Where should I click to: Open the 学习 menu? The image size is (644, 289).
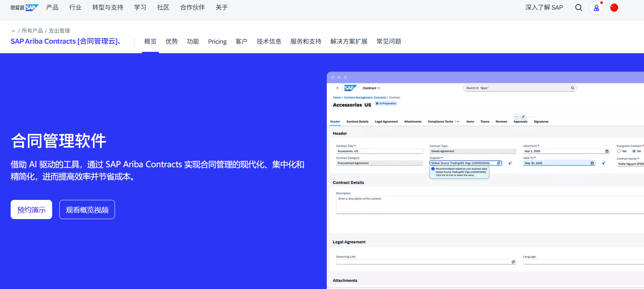140,7
